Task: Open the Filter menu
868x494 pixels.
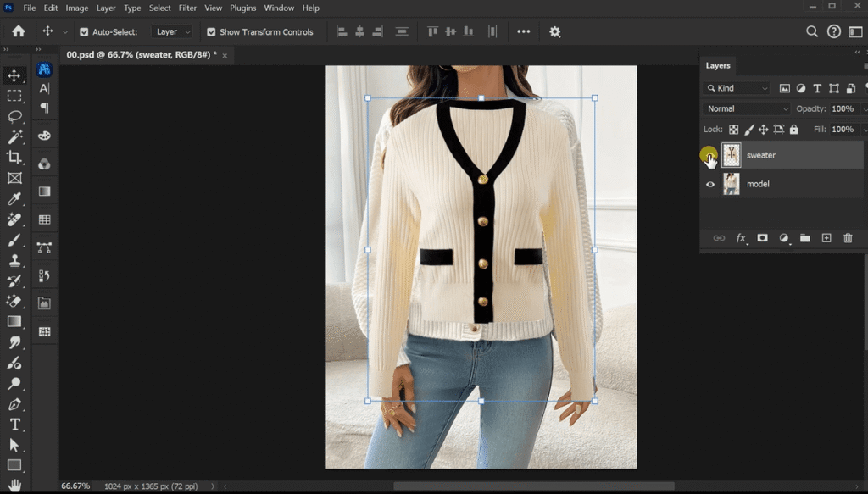Action: coord(187,8)
